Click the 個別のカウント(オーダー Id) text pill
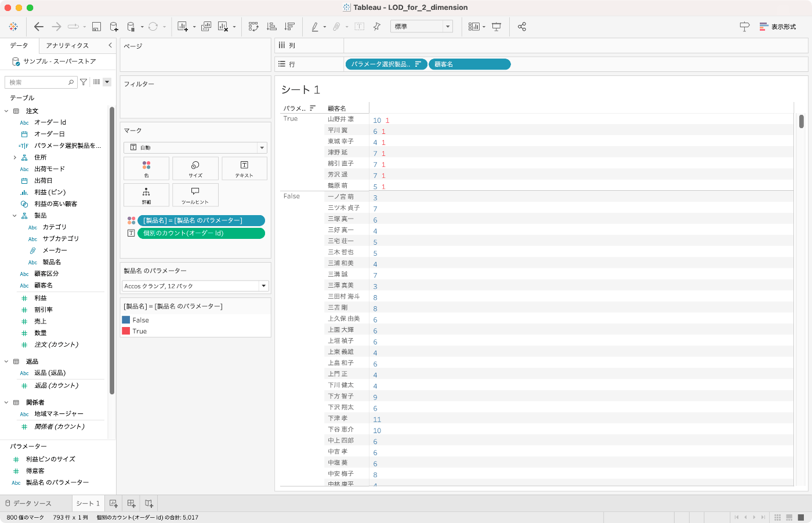 (201, 233)
